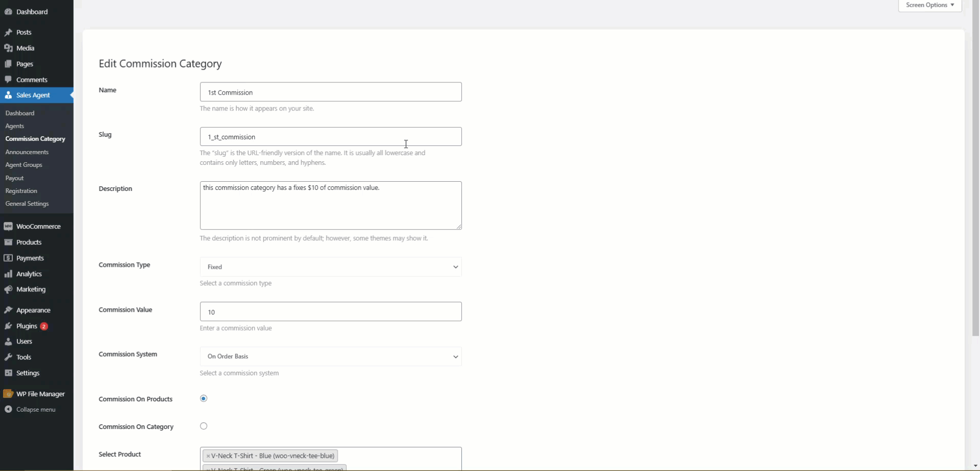This screenshot has width=980, height=471.
Task: Click the Posts pushpin icon
Action: (8, 32)
